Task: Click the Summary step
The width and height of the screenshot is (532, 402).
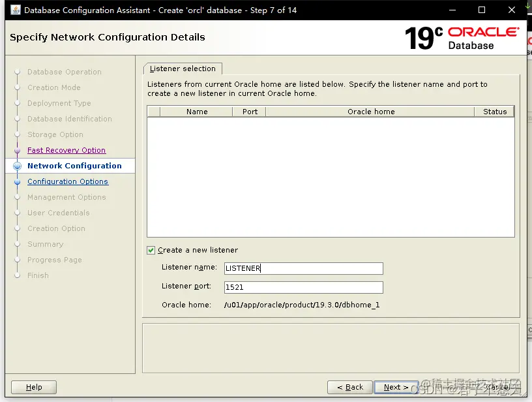Action: 46,244
